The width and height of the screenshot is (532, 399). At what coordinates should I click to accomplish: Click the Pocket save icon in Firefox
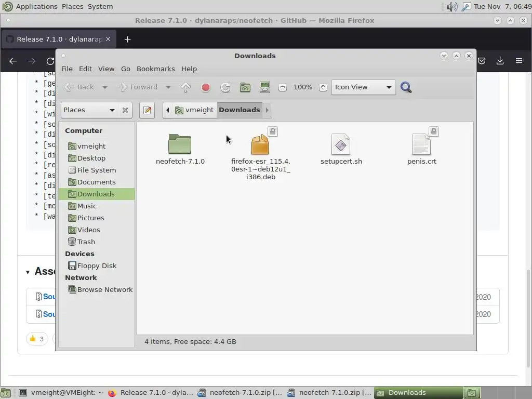pyautogui.click(x=482, y=61)
